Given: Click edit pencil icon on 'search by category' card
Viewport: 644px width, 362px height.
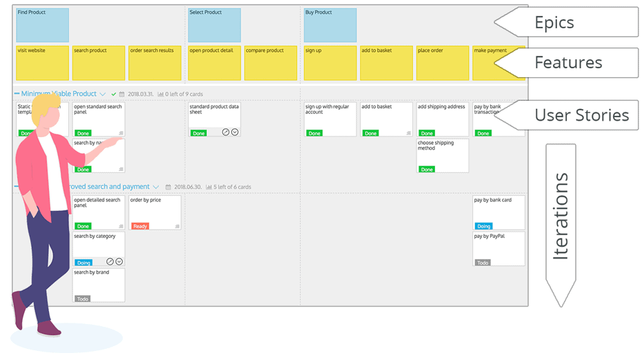Looking at the screenshot, I should coord(110,261).
